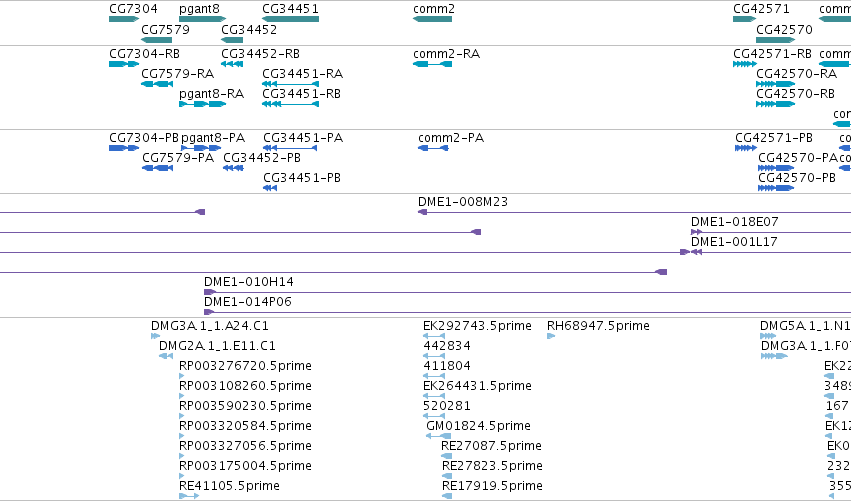This screenshot has height=501, width=851.
Task: Open EST RP003276720.5prime
Action: pos(245,366)
